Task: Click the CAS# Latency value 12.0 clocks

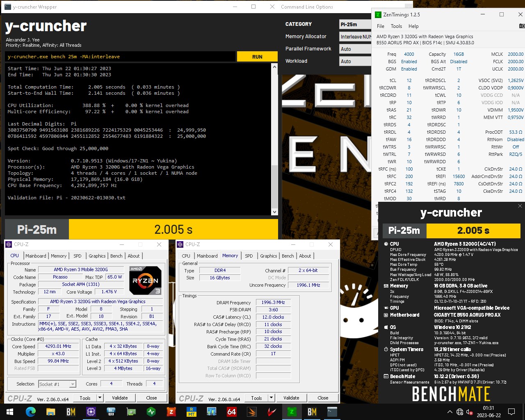Action: point(273,317)
